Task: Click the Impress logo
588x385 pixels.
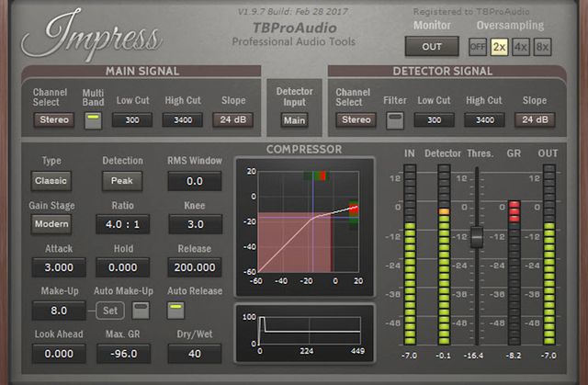Action: pos(92,36)
